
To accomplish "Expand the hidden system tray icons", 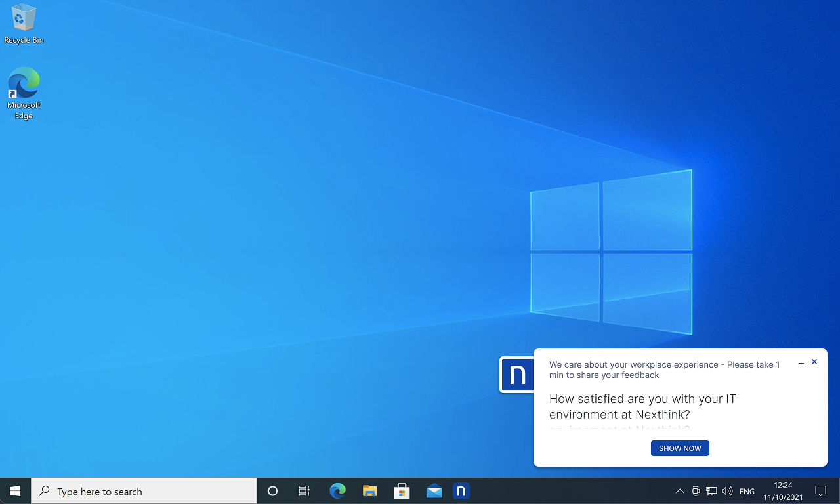I will click(x=679, y=491).
